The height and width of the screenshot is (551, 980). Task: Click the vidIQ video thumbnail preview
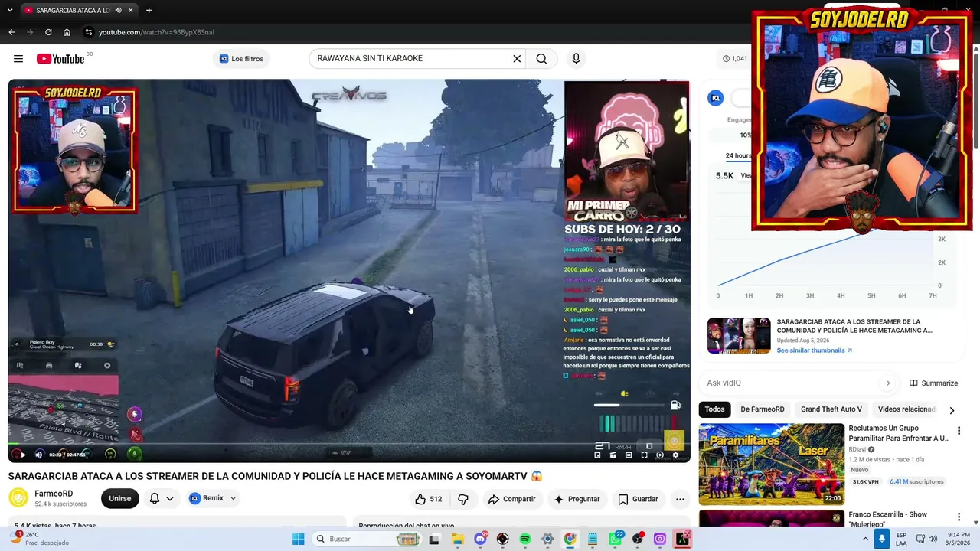pos(739,335)
